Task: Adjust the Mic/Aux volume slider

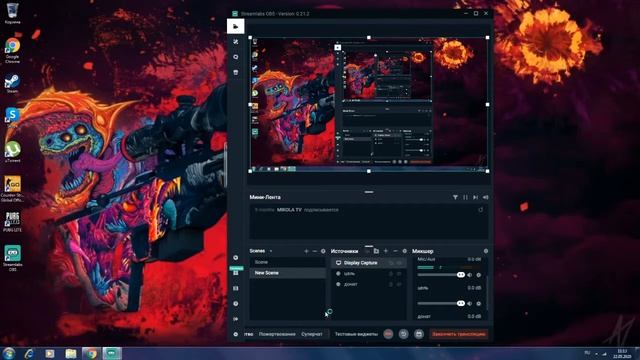Action: click(x=441, y=275)
